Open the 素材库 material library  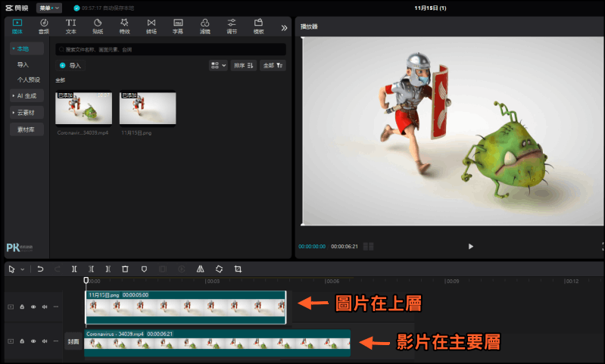27,129
